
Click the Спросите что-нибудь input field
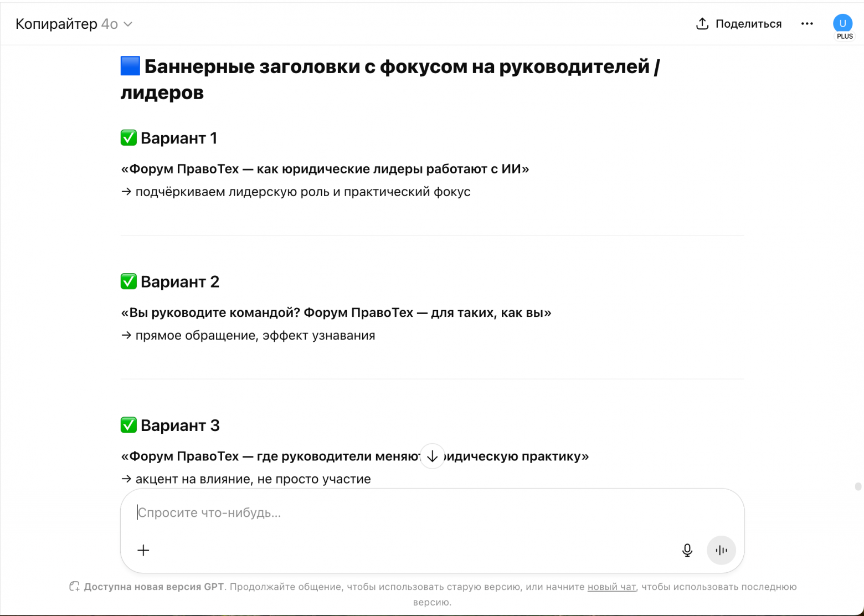[388, 512]
